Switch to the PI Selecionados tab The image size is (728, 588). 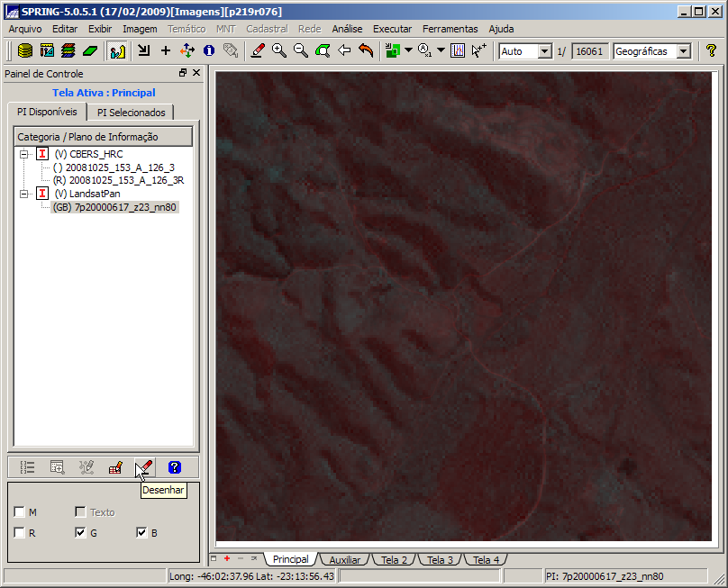[x=132, y=113]
